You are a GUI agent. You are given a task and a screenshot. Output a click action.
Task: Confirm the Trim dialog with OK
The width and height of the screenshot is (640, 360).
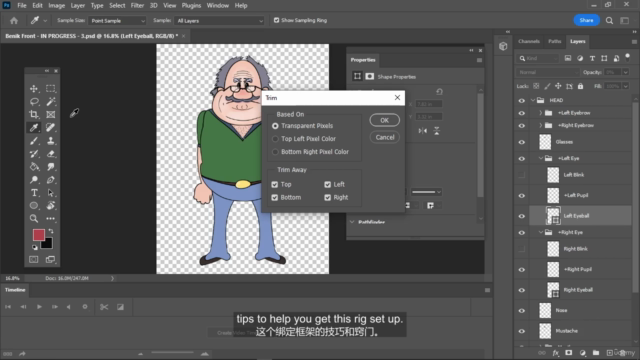[384, 120]
